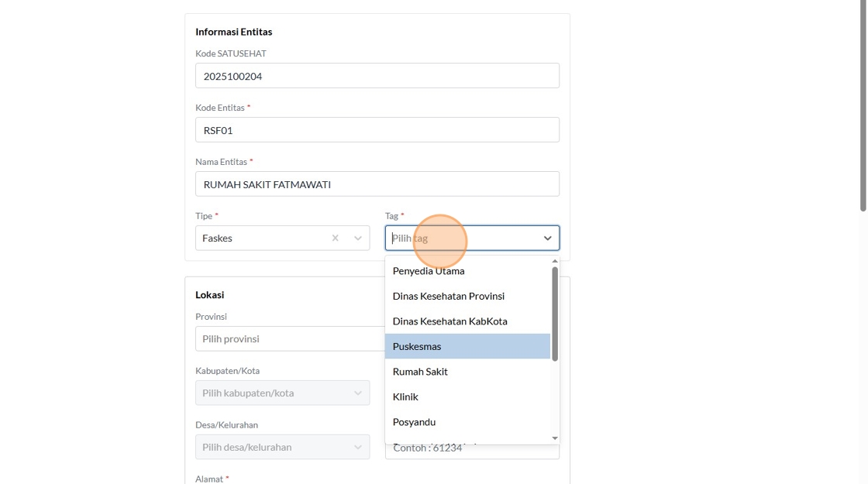This screenshot has width=868, height=484.
Task: Open the Provinsi dropdown
Action: (x=288, y=339)
